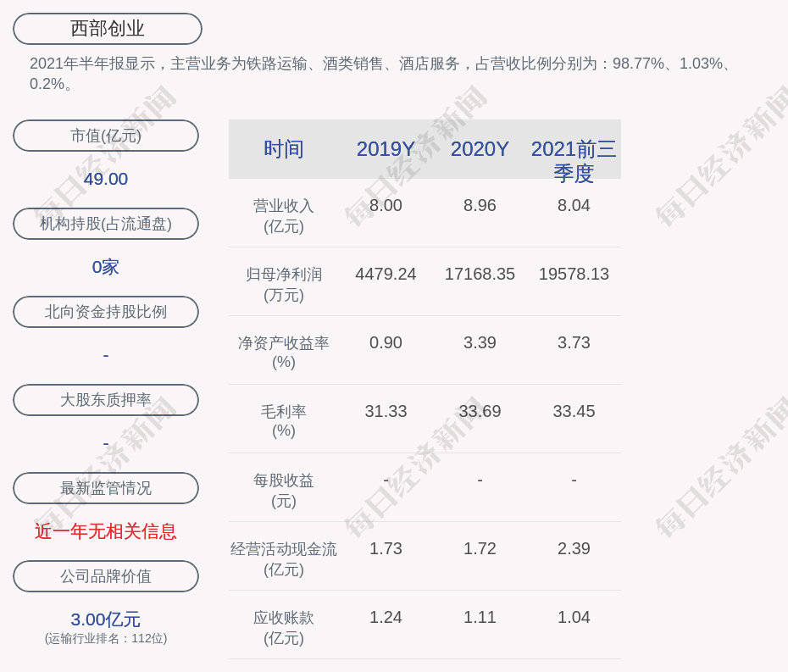The width and height of the screenshot is (788, 672).
Task: Click the 净资产收益率 row label
Action: (284, 352)
